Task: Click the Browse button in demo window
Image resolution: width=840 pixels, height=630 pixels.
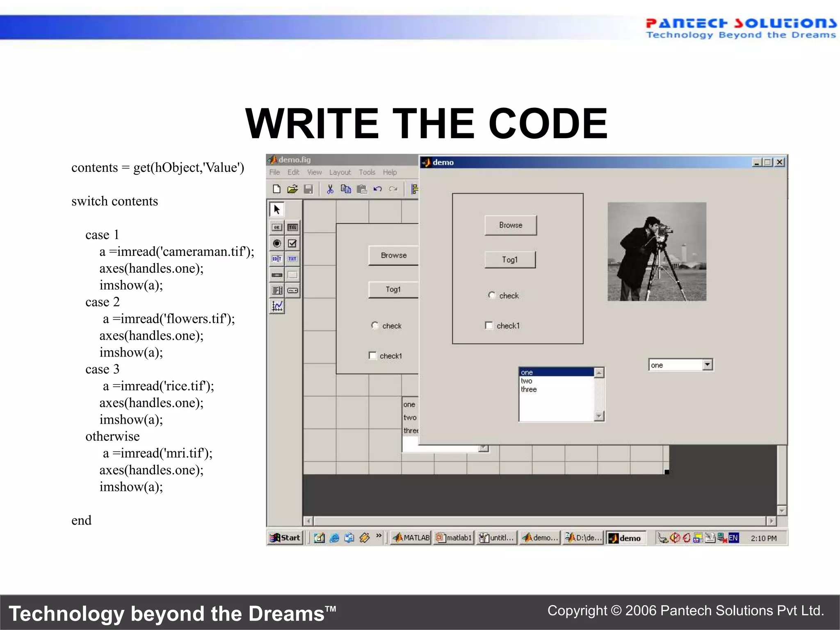Action: click(511, 225)
